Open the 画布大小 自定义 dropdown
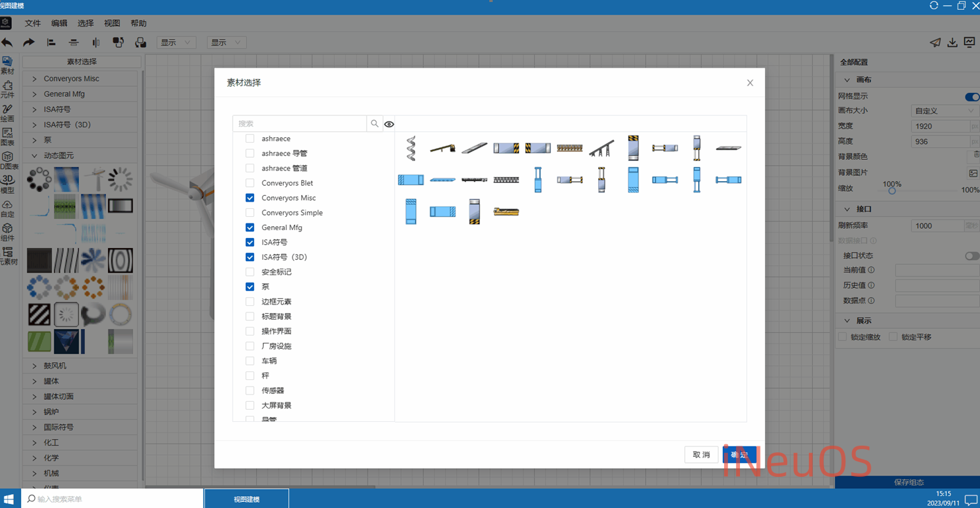980x508 pixels. point(943,111)
